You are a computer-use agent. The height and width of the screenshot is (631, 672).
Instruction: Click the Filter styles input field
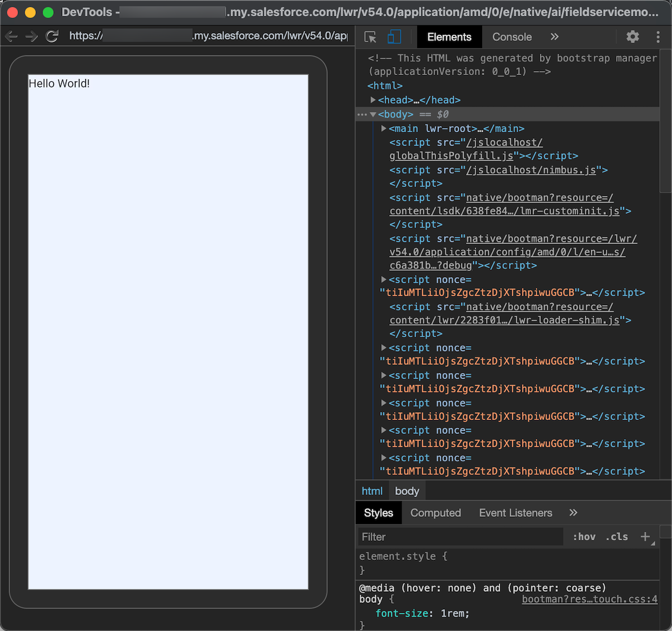click(459, 536)
